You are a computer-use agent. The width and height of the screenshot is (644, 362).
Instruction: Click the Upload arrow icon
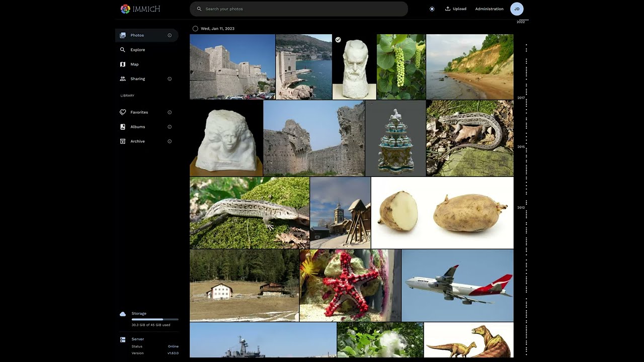(448, 9)
